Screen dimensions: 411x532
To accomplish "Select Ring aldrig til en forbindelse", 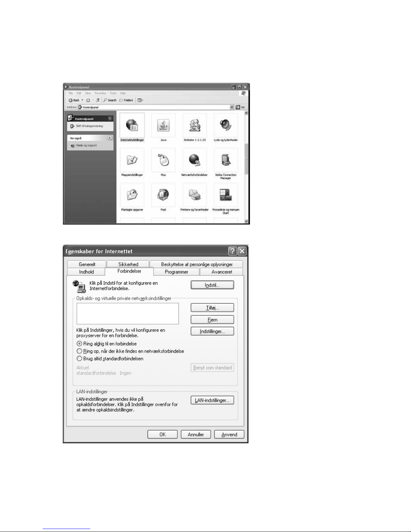I will pyautogui.click(x=107, y=344).
